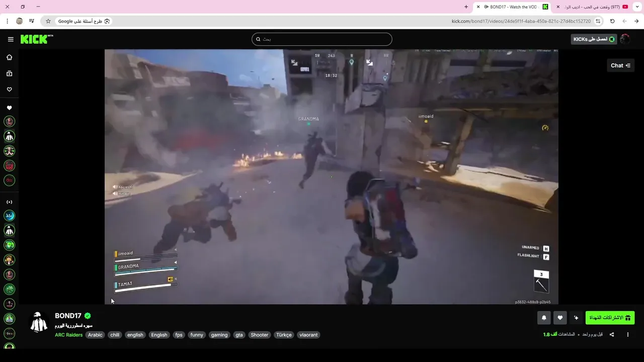
Task: Click the Ask Google chip
Action: 84,21
